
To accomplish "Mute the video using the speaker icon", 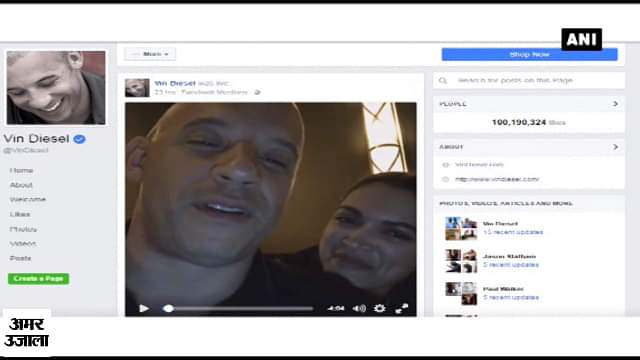I will (x=359, y=309).
